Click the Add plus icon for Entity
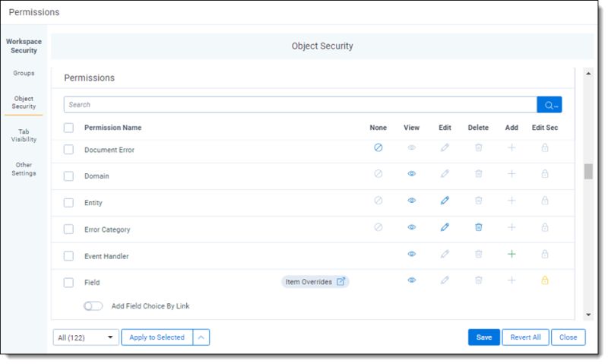This screenshot has width=608, height=364. tap(511, 201)
